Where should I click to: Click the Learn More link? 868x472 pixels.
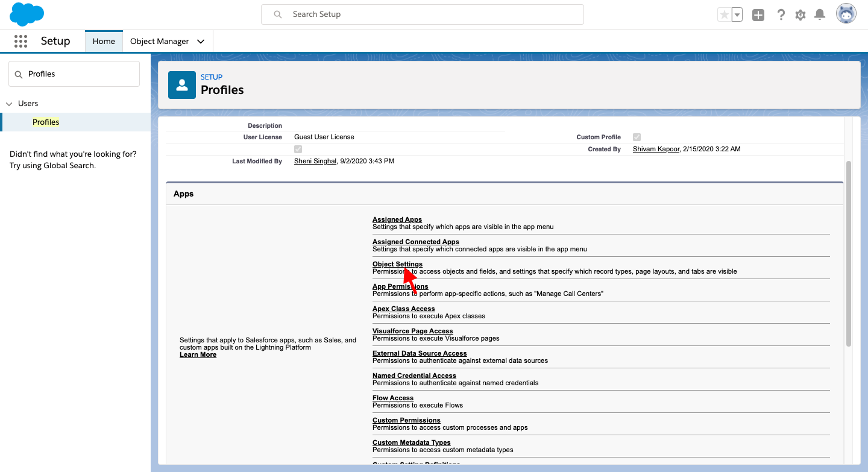click(x=198, y=354)
